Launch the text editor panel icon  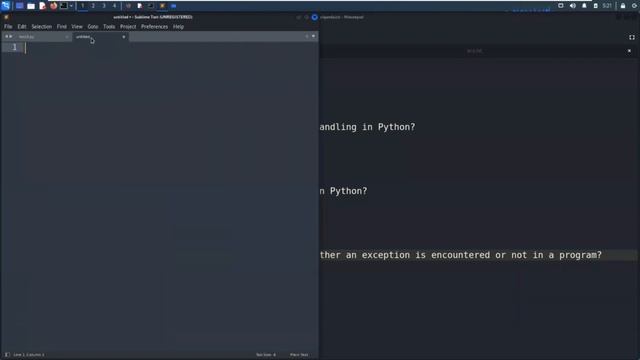pos(42,6)
